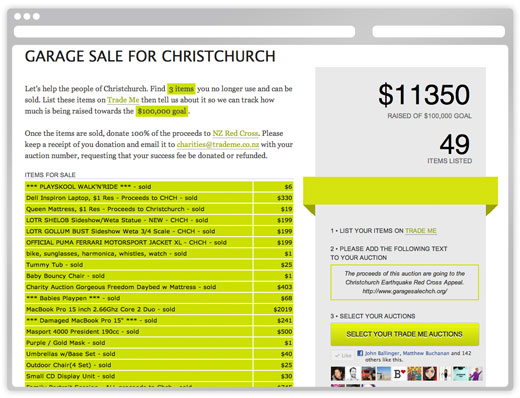
Task: Select the Dell Inspiron Laptop item row
Action: (x=159, y=198)
